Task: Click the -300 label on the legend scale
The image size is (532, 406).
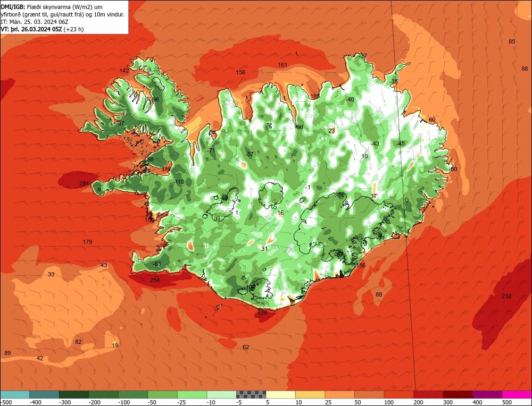Action: coord(65,403)
